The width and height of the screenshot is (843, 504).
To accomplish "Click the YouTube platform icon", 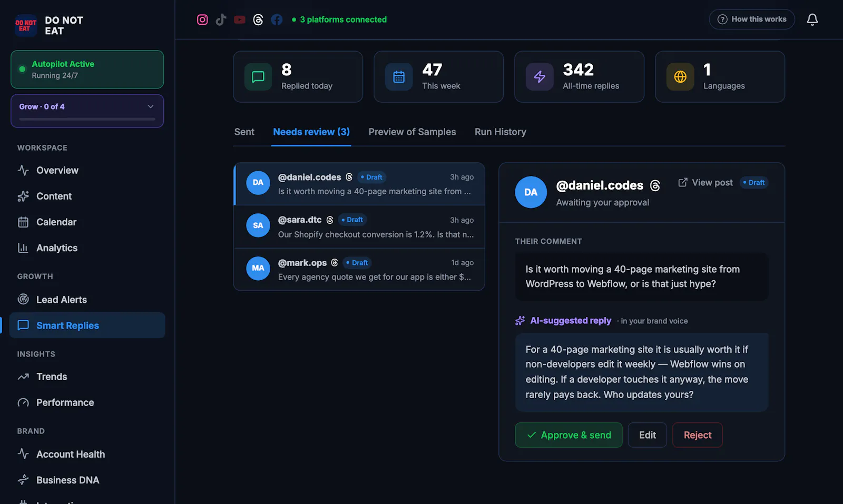I will tap(240, 19).
